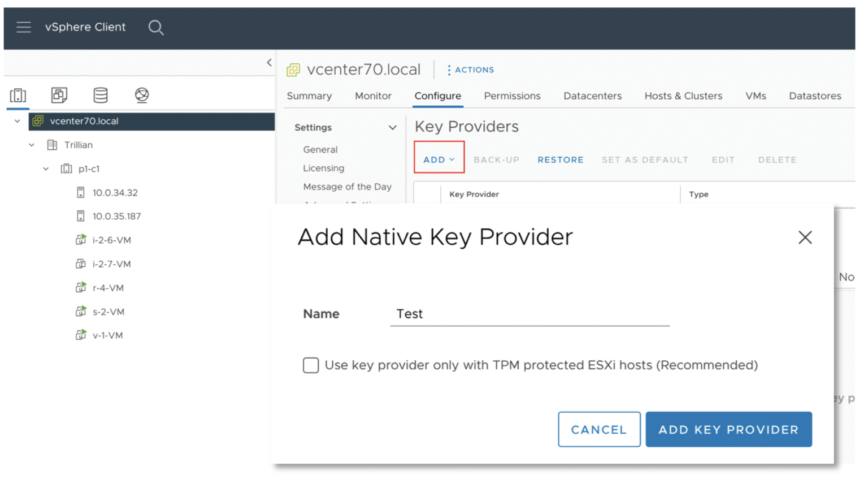
Task: Open the Permissions tab
Action: point(512,96)
